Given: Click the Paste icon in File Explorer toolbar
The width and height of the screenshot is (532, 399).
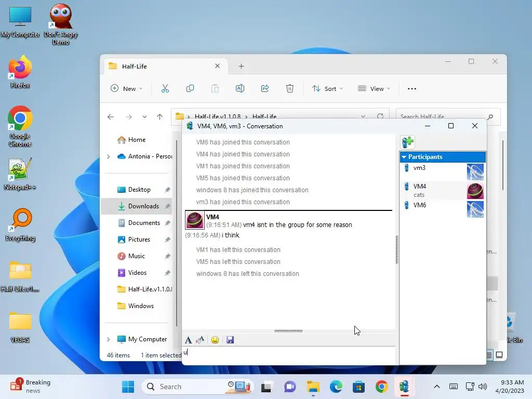Looking at the screenshot, I should point(215,88).
